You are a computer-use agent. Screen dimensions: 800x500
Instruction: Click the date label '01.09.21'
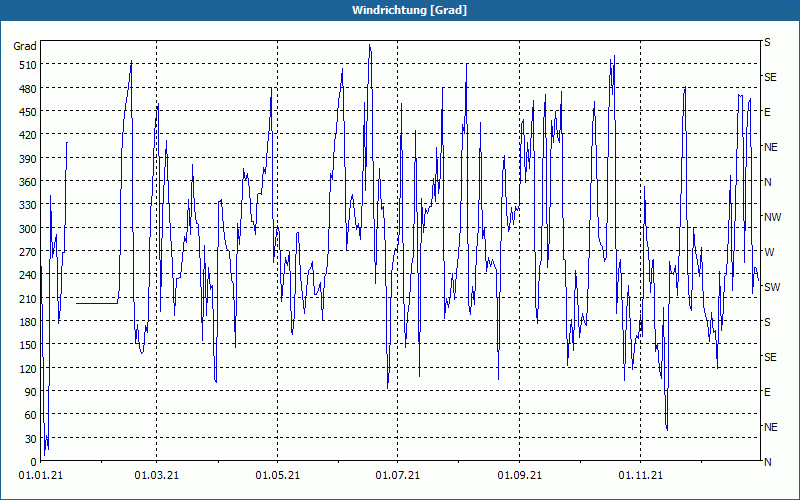point(520,476)
